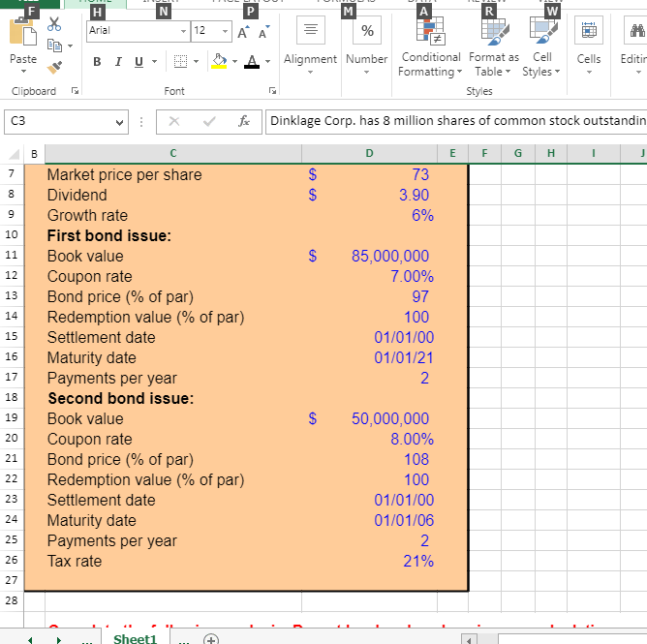Switch to the Sheet1 tab
647x644 pixels.
coord(136,638)
